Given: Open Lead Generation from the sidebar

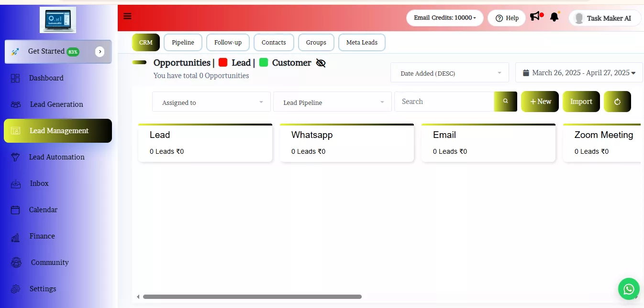Looking at the screenshot, I should click(x=56, y=104).
